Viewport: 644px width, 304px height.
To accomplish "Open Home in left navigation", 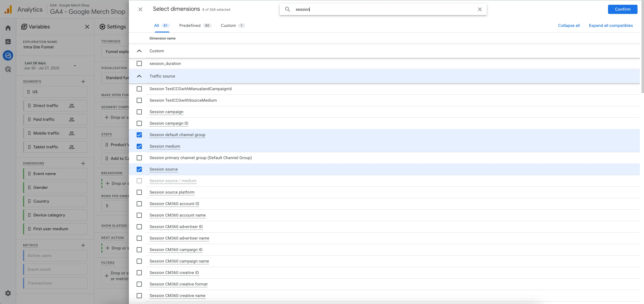I will click(8, 28).
